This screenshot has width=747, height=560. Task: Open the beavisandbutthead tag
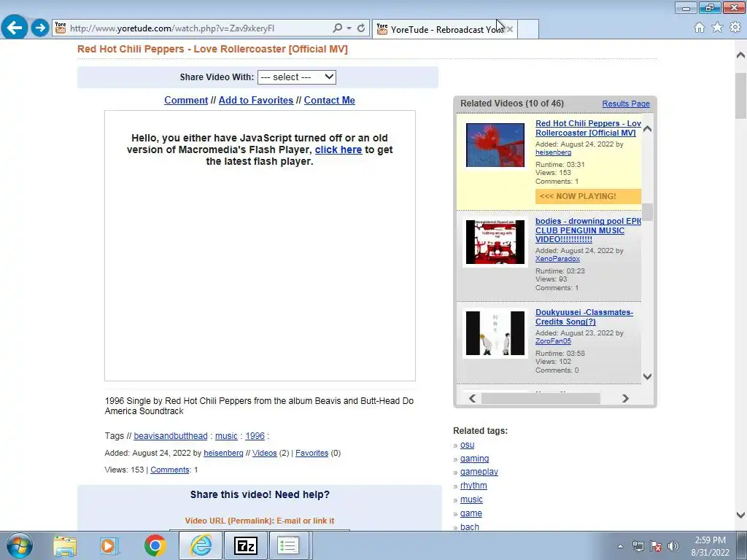171,436
